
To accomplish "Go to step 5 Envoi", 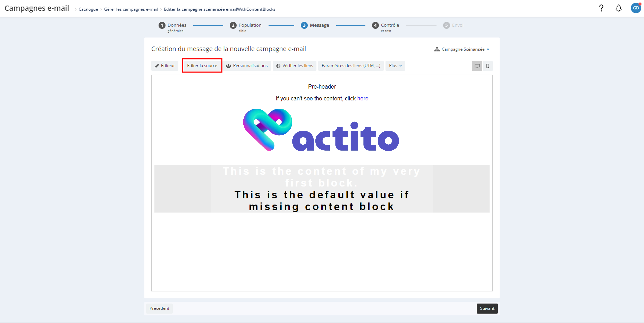I will point(453,25).
